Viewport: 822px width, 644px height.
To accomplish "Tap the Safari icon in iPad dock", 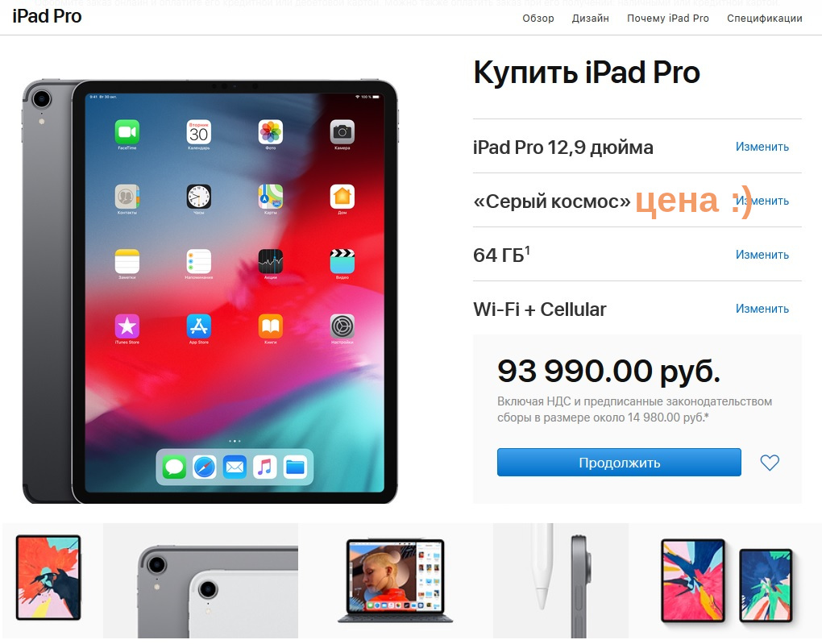I will pos(205,467).
